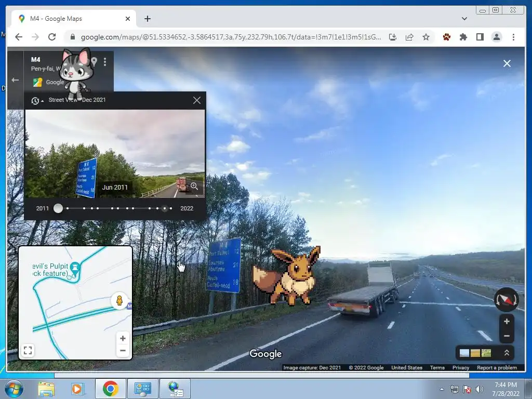532x399 pixels.
Task: Open the volume control in the tray
Action: click(x=479, y=389)
